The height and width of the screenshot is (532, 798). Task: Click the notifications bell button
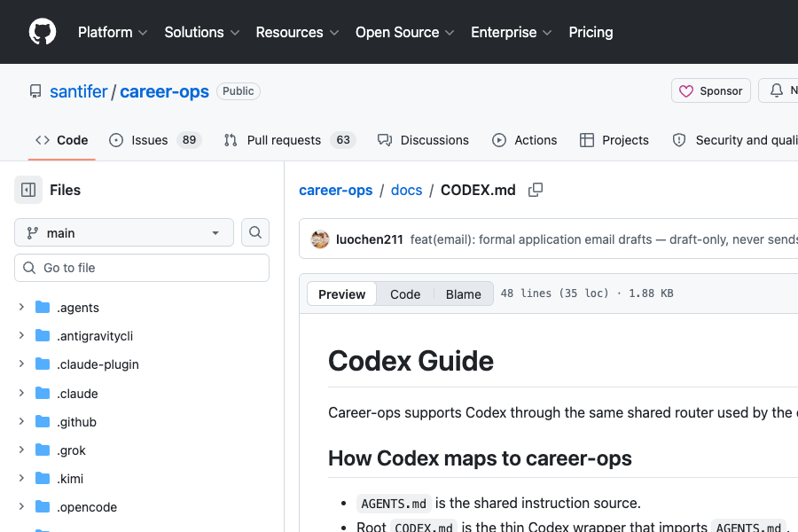[778, 90]
